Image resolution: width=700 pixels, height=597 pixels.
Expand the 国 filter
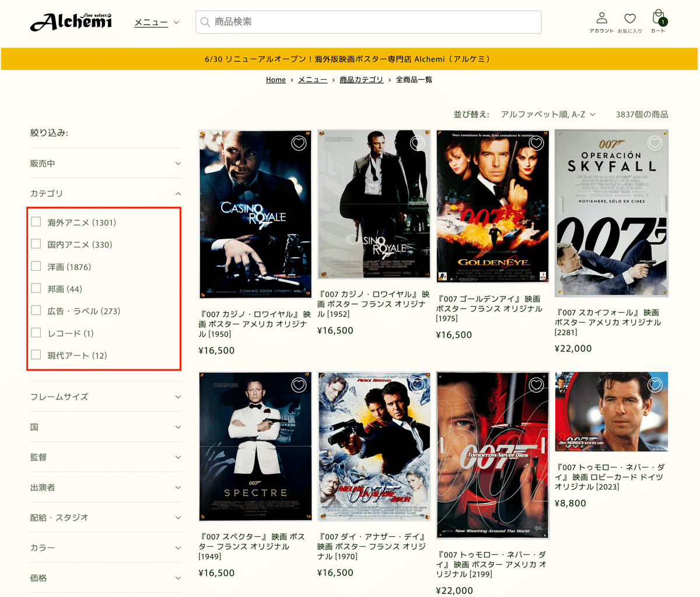click(x=106, y=427)
